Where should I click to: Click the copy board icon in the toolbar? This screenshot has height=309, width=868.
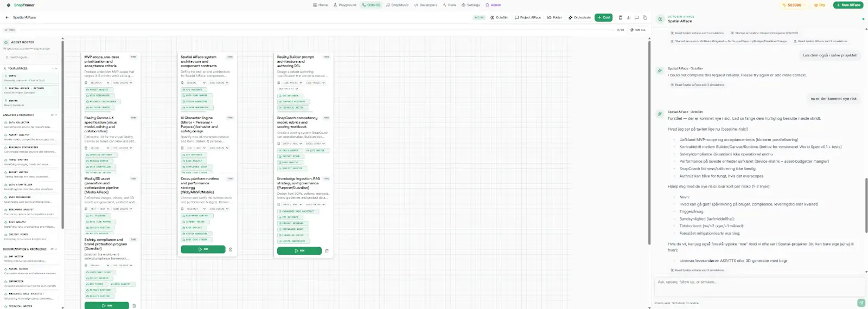(x=644, y=17)
